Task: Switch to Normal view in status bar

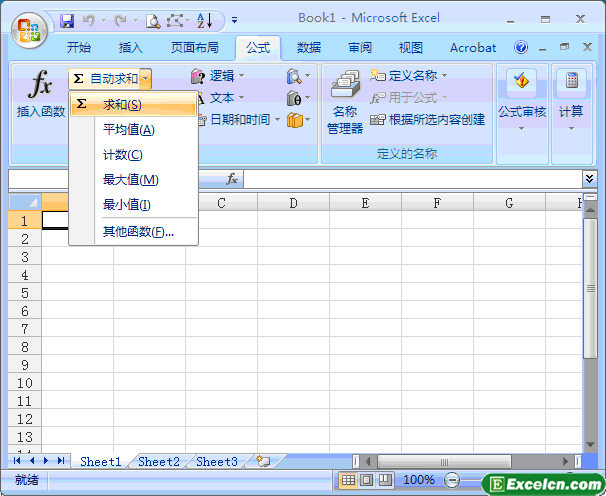Action: 348,480
